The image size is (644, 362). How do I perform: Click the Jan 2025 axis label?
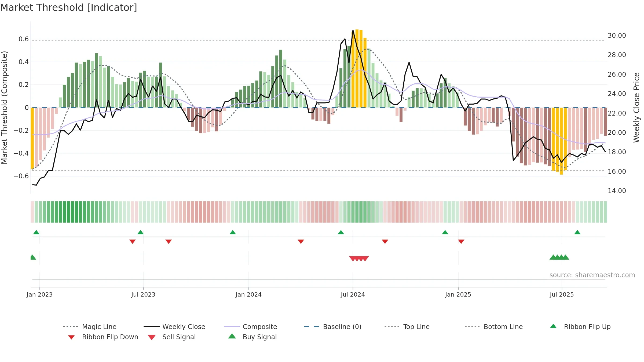[x=458, y=294]
